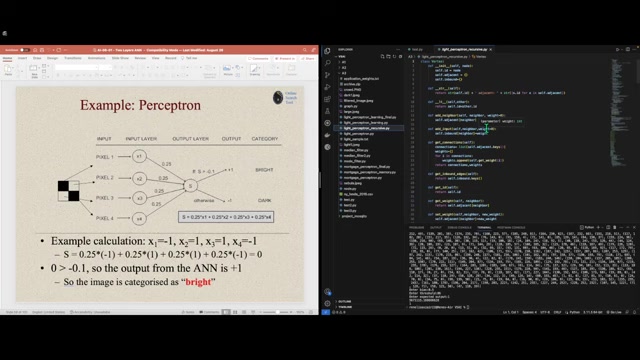Open the Run and Debug view icon
Image resolution: width=640 pixels, height=360 pixels.
(x=327, y=87)
